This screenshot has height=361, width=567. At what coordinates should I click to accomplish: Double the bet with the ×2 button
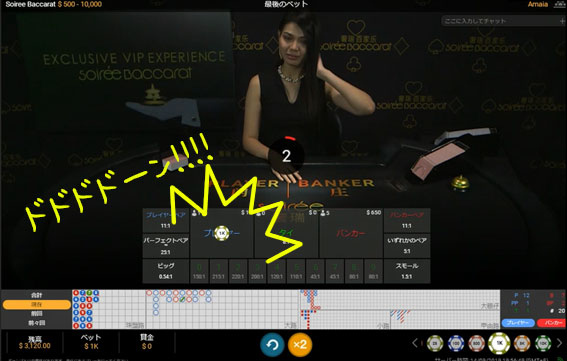[x=300, y=345]
